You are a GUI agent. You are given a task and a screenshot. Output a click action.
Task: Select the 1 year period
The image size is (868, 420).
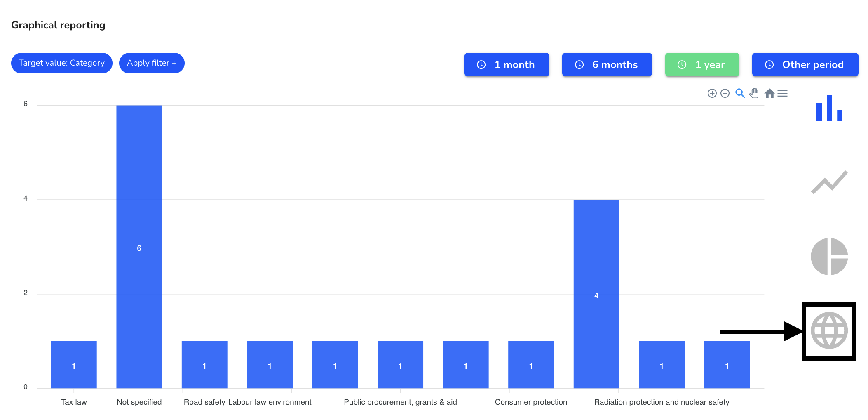(702, 64)
